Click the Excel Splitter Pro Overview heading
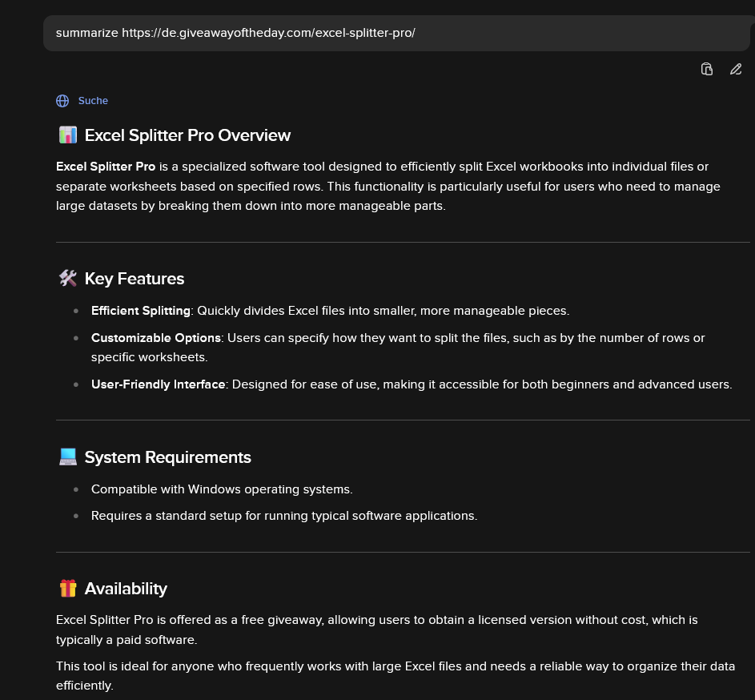This screenshot has height=700, width=755. point(187,135)
